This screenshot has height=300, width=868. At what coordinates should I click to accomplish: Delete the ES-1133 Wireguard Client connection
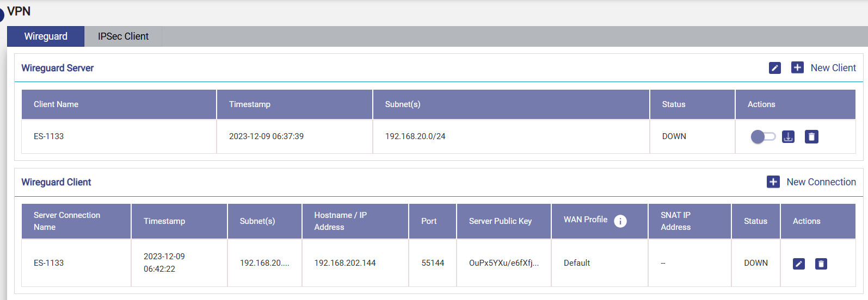[821, 264]
